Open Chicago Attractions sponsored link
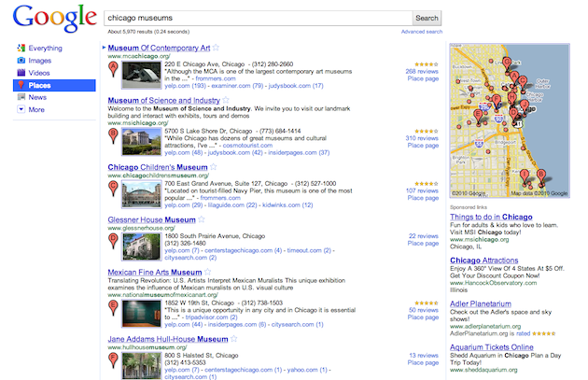Viewport: 588px width, 380px height. (x=483, y=260)
